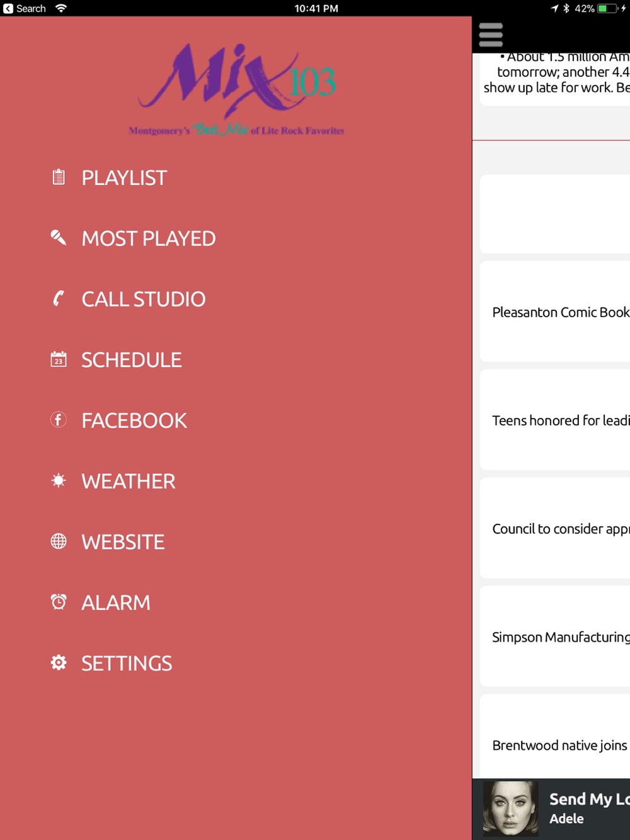Open the Pleasanton Comic Book article
Image resolution: width=630 pixels, height=840 pixels.
tap(555, 312)
